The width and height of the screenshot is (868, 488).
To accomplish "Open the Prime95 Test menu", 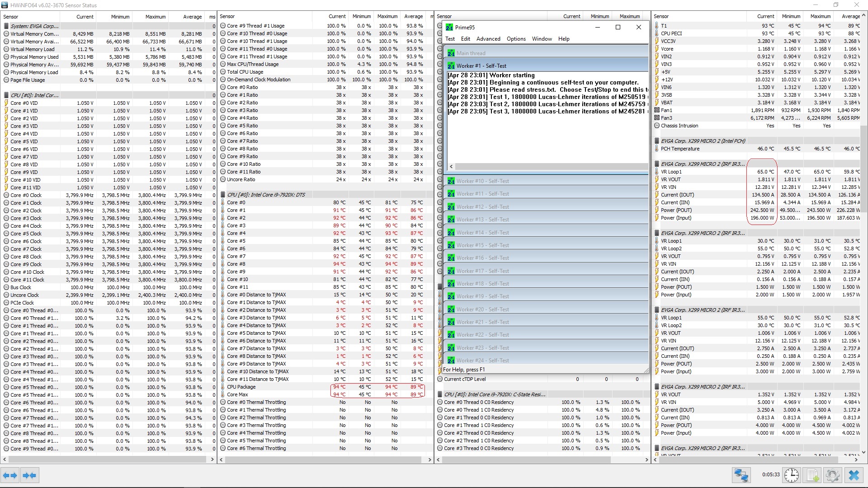I will [x=450, y=39].
